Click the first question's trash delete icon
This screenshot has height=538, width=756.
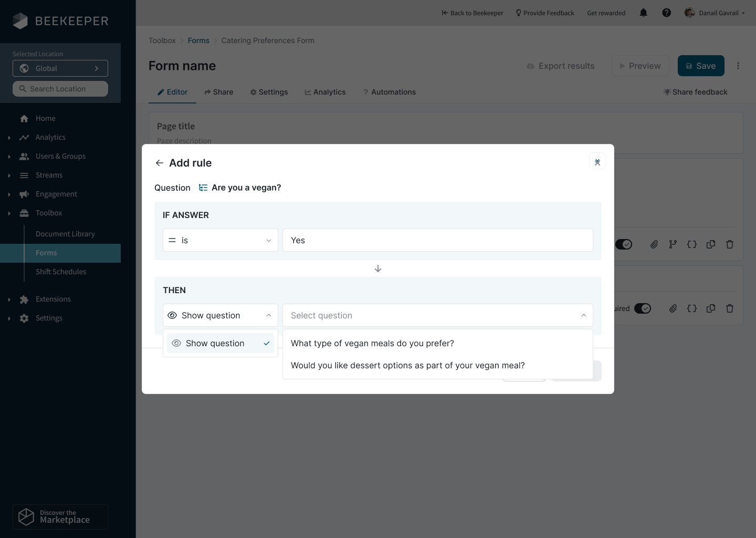[729, 244]
